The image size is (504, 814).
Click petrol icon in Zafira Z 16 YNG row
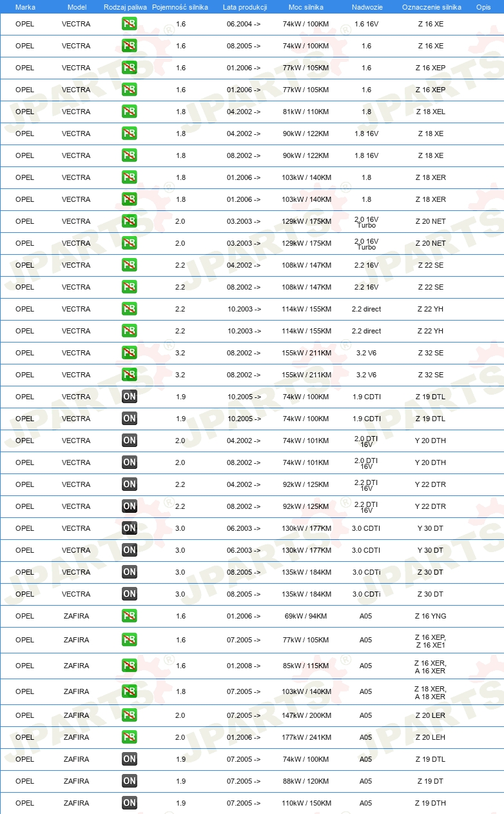130,616
